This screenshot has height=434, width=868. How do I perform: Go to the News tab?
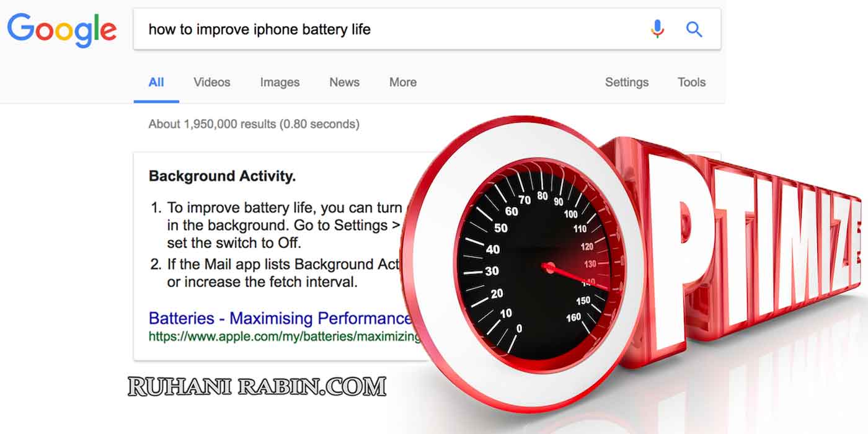344,82
